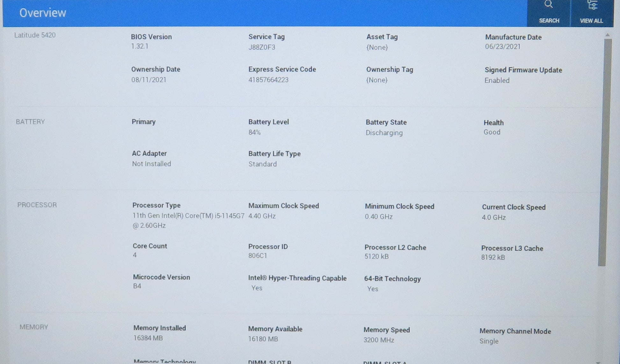Viewport: 620px width, 364px height.
Task: Click the BATTERY section heading
Action: 30,122
